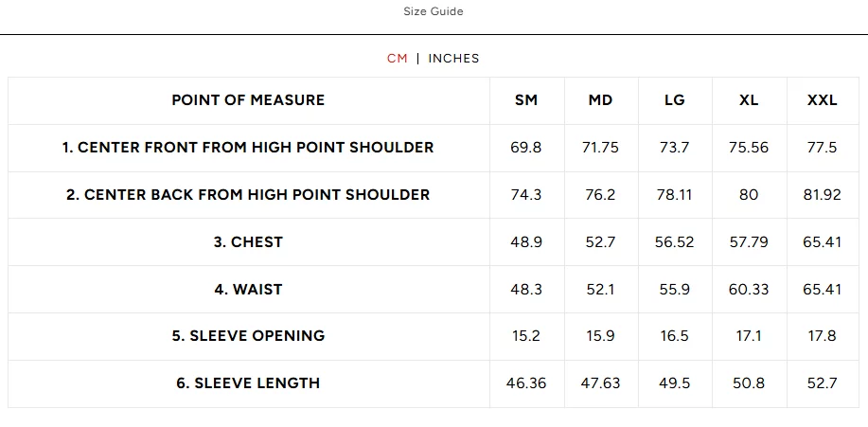868x427 pixels.
Task: Switch units to CM
Action: click(397, 59)
